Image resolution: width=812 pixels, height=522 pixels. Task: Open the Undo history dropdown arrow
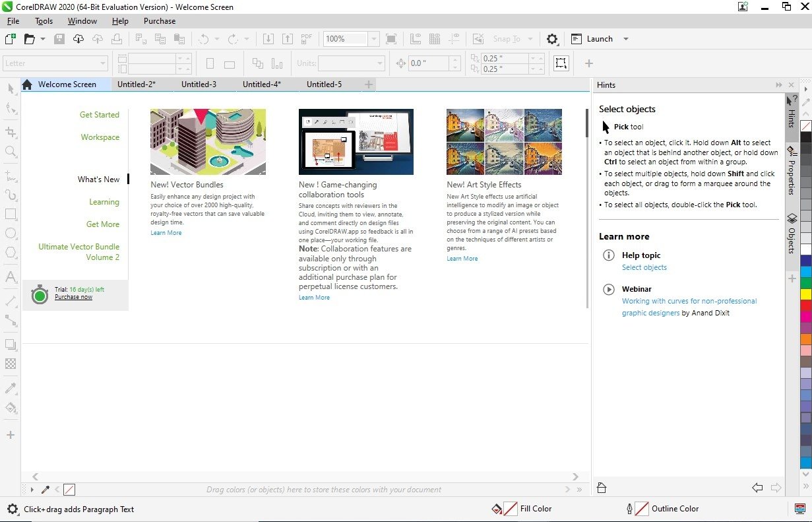pyautogui.click(x=217, y=39)
